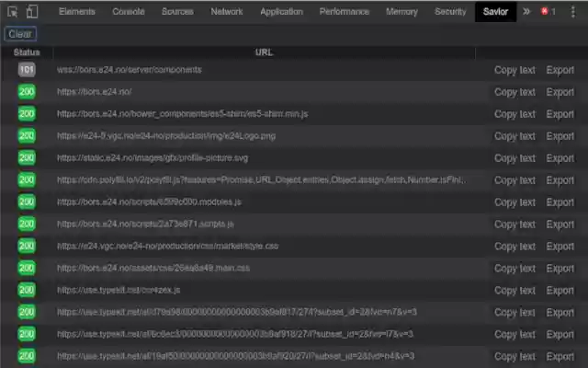Viewport: 588px width, 368px height.
Task: Copy text for typekit fvd=n7 row
Action: click(x=514, y=313)
